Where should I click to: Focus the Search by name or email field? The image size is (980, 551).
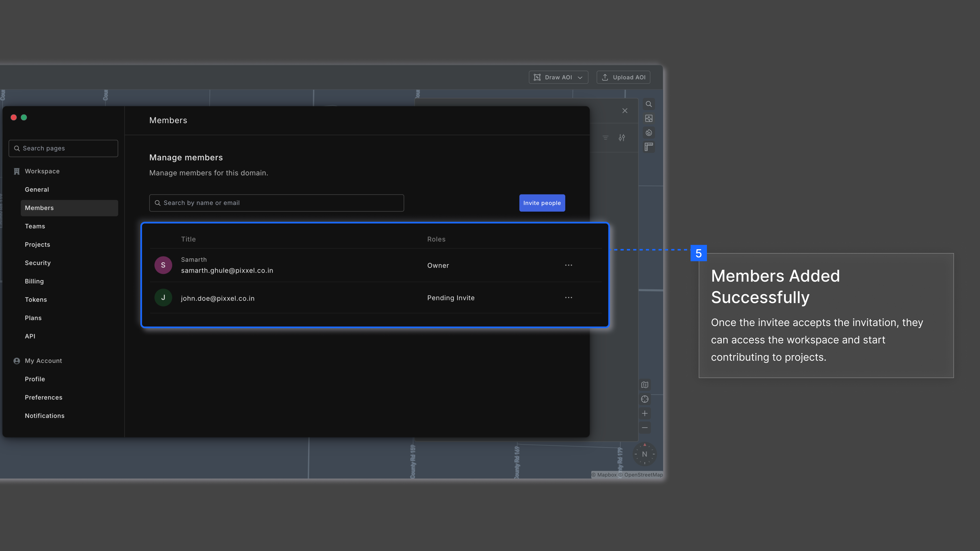tap(277, 203)
